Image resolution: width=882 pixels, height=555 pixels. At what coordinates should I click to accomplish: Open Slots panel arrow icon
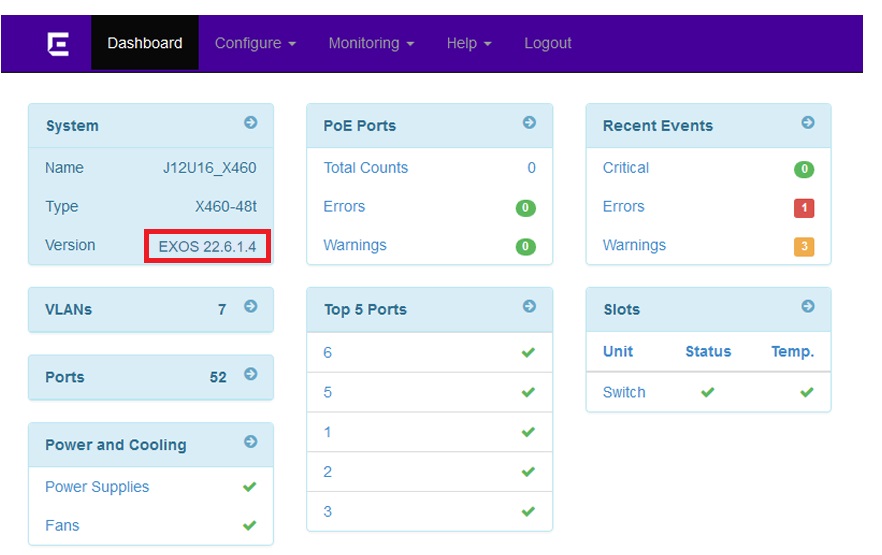808,306
